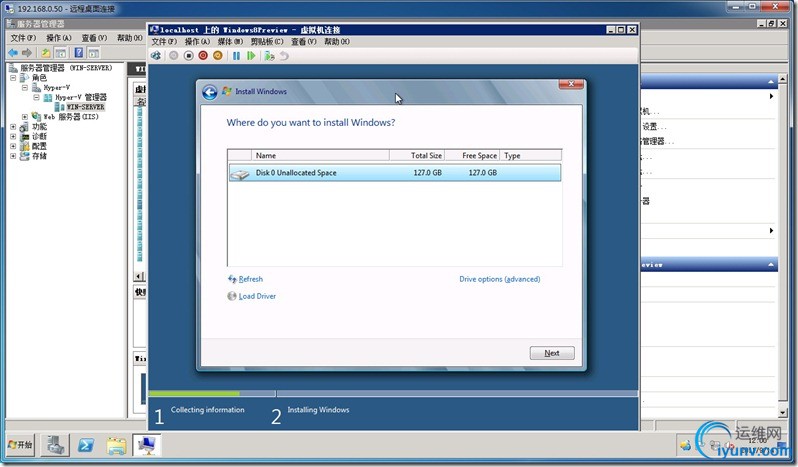Expand the 功能 tree node
This screenshot has width=798, height=467.
pos(13,127)
